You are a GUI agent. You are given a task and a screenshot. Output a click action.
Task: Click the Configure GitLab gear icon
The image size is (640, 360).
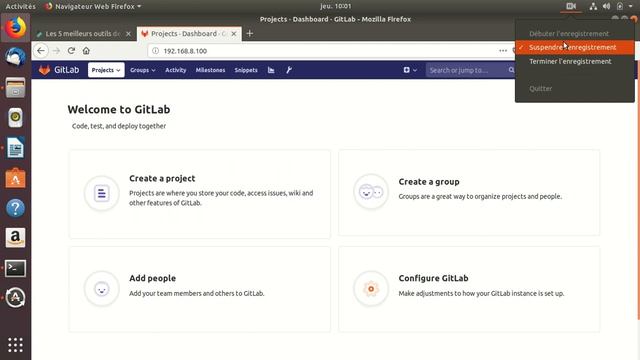click(x=371, y=289)
